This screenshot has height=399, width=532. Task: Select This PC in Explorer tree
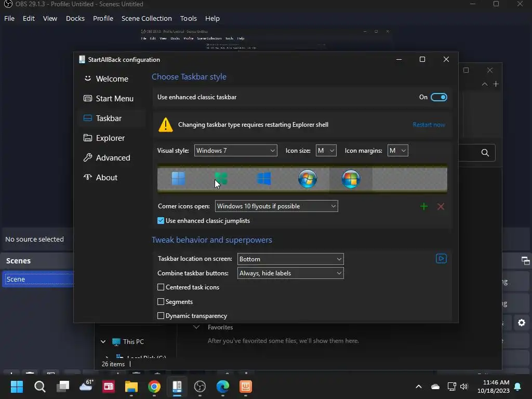pos(128,342)
